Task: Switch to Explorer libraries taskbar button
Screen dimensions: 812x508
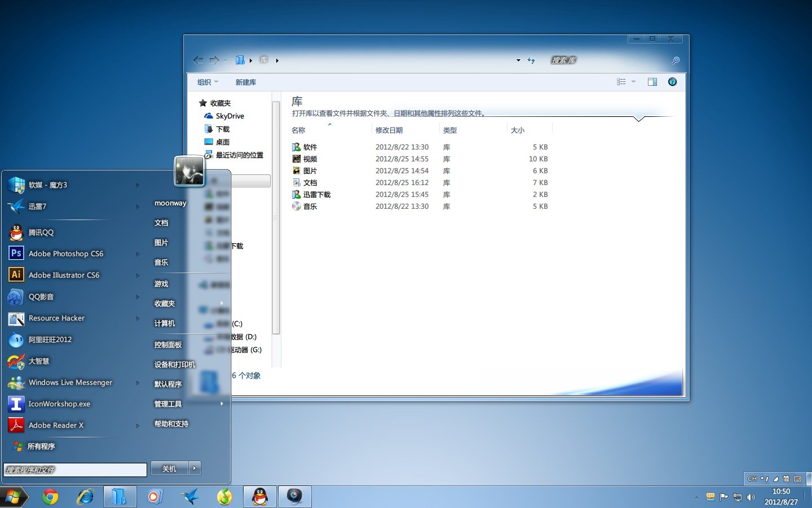Action: click(x=120, y=497)
